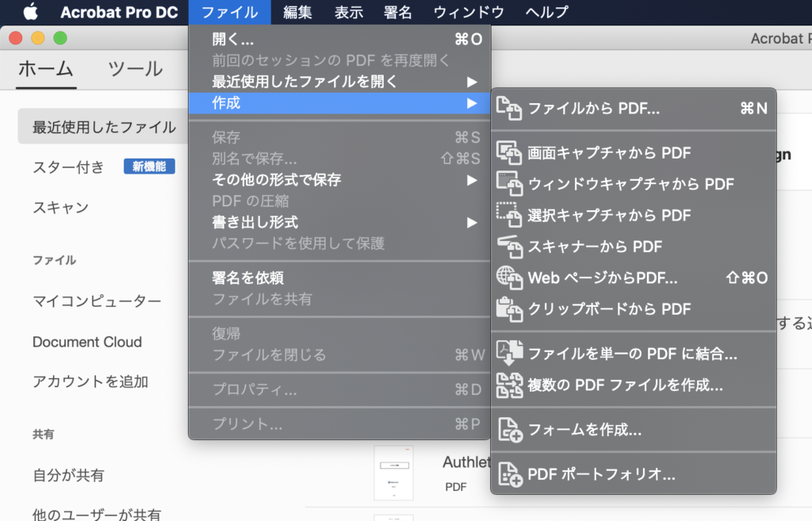Expand the '作成' submenu arrow
This screenshot has width=812, height=521.
click(471, 103)
